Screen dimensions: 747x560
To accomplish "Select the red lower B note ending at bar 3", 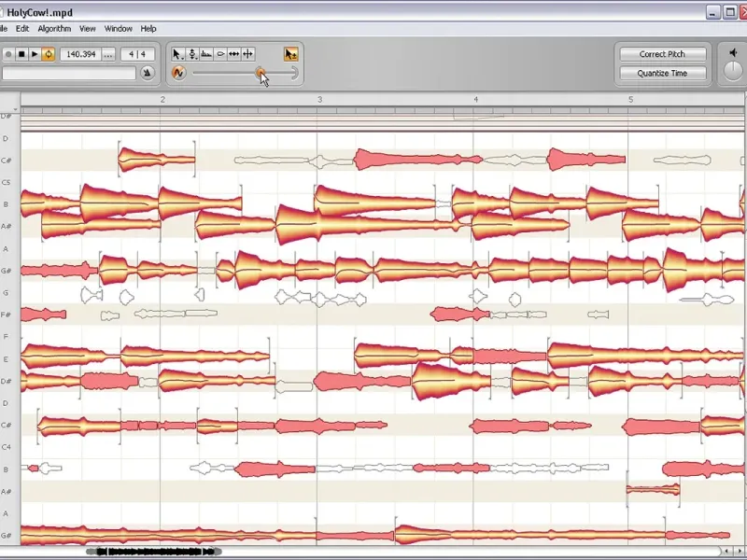I will (x=275, y=469).
